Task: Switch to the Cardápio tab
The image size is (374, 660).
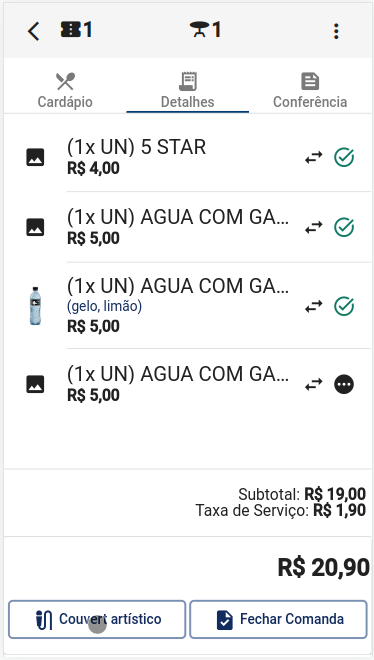Action: click(x=65, y=90)
